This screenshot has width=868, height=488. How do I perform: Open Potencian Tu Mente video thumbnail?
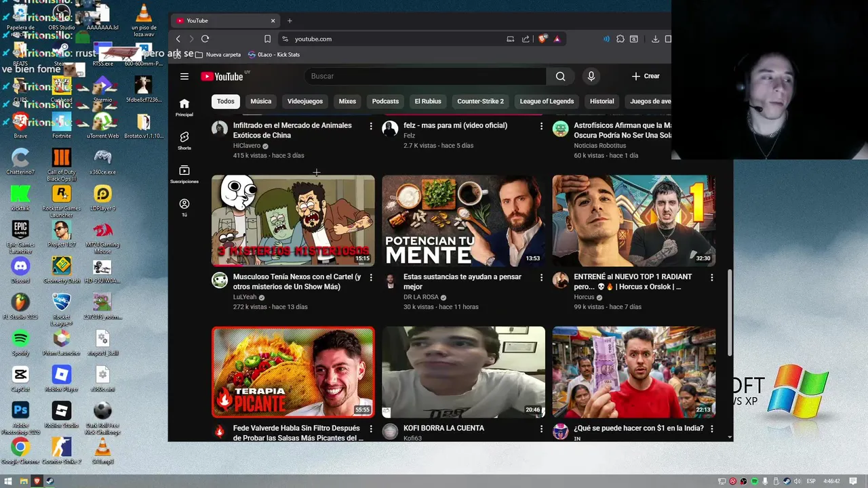(463, 220)
